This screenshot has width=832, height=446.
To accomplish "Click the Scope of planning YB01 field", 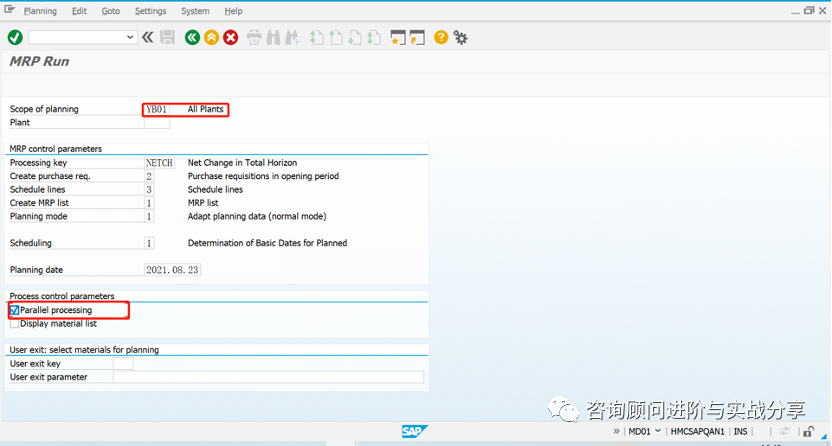I will pos(157,109).
